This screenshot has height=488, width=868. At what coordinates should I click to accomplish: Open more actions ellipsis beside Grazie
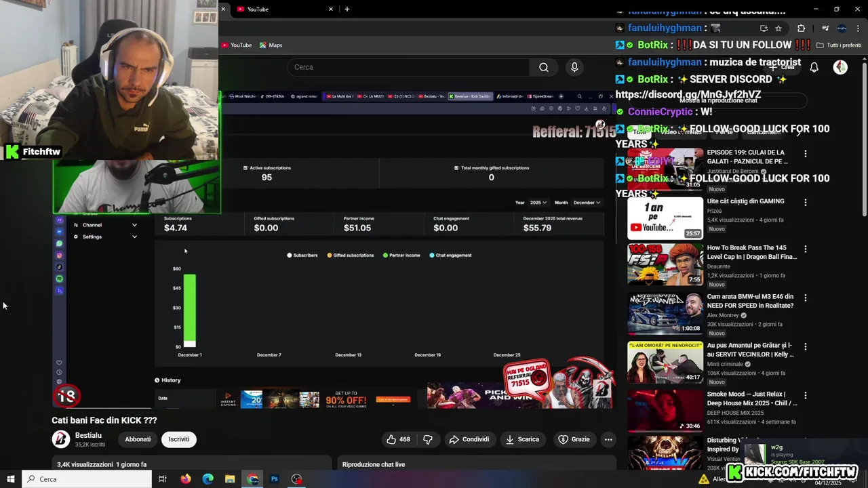[608, 439]
